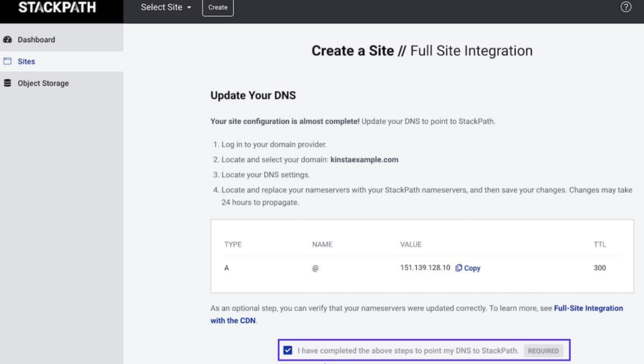
Task: Click the Object Storage database icon
Action: click(x=8, y=83)
